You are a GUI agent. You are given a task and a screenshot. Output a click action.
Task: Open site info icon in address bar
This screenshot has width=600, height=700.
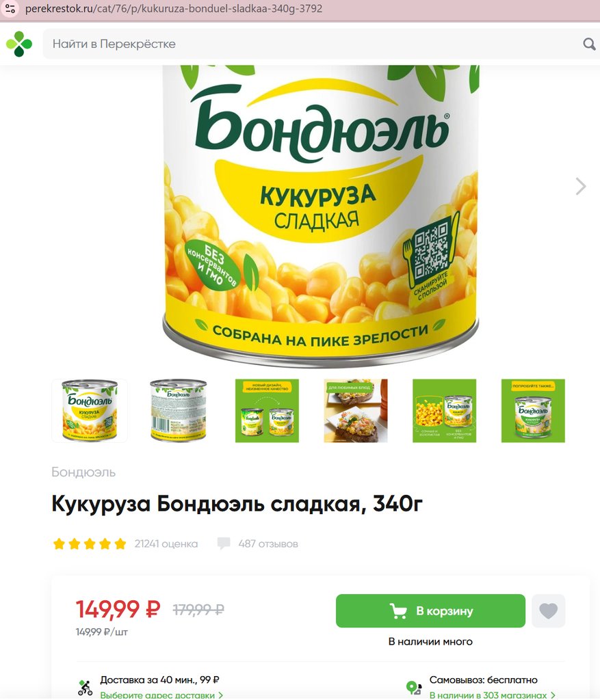[x=10, y=8]
